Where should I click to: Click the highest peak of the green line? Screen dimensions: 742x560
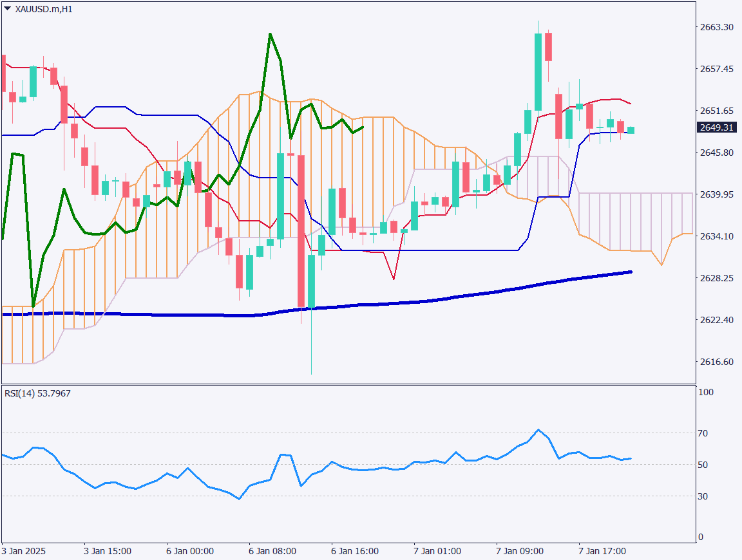pos(271,33)
